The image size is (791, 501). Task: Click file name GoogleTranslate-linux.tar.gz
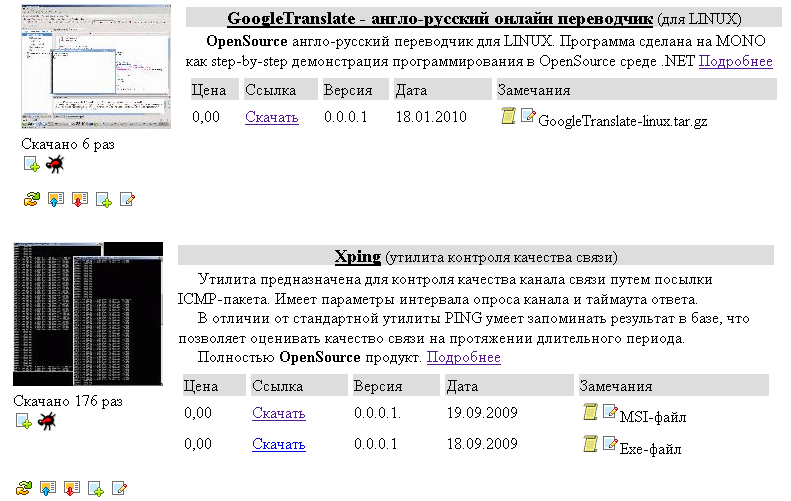coord(623,121)
